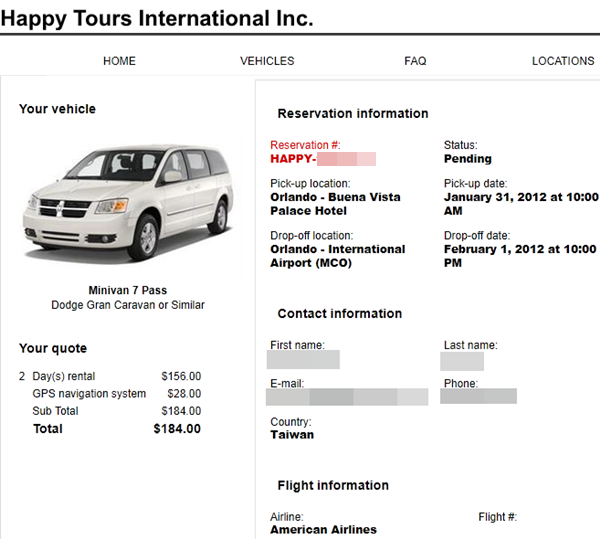
Task: Open the FAQ navigation link
Action: click(x=415, y=61)
